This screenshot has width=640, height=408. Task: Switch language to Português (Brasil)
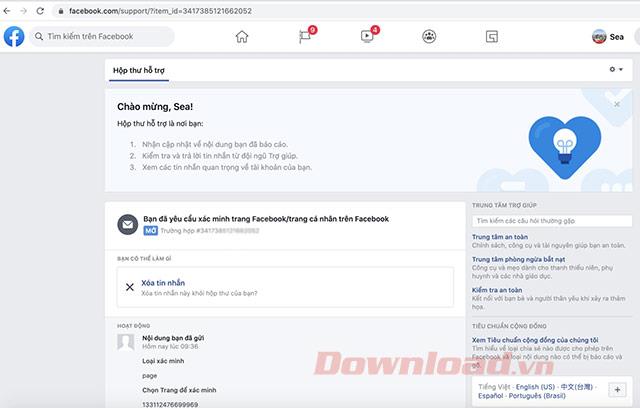pos(537,396)
